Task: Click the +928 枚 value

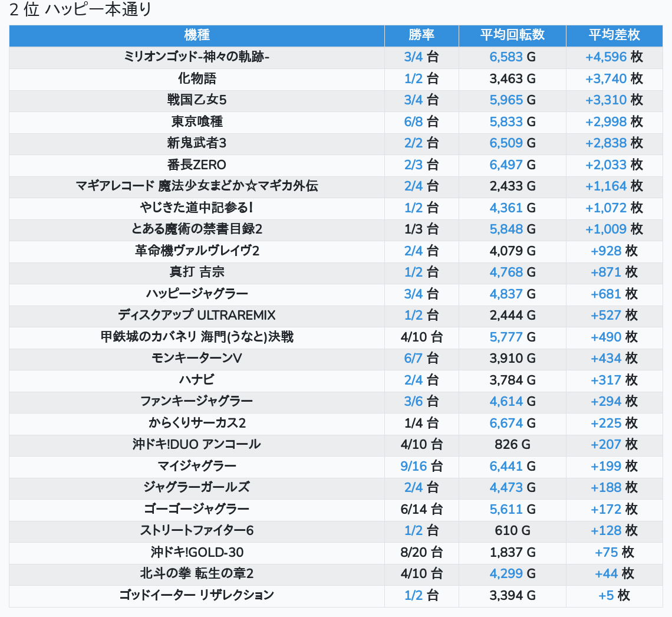Action: (614, 251)
